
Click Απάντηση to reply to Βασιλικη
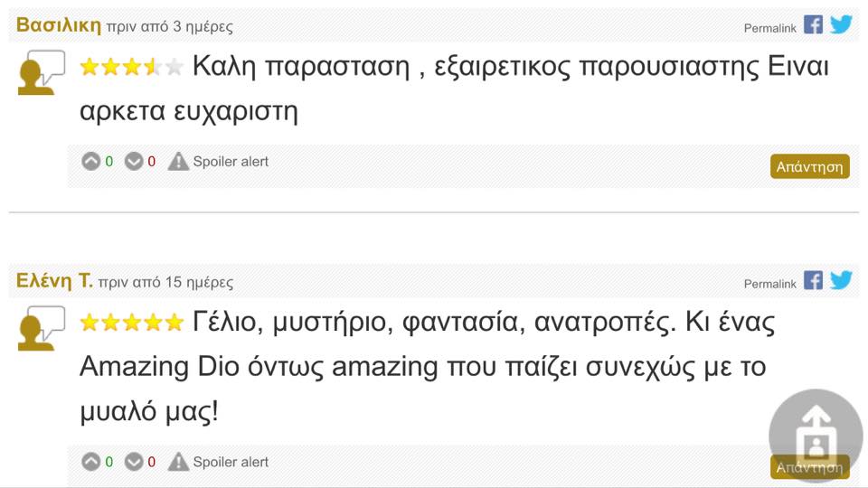(810, 166)
